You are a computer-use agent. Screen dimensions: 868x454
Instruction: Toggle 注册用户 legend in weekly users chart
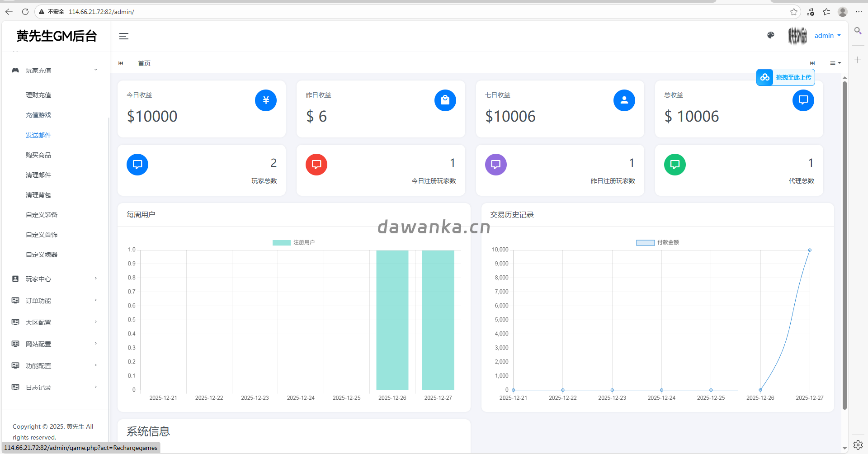coord(293,242)
